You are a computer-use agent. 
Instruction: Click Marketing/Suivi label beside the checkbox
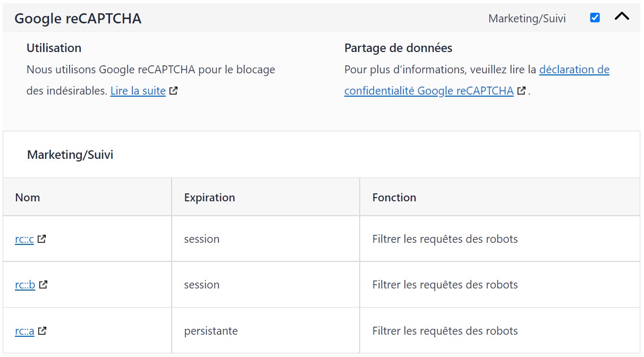click(527, 19)
